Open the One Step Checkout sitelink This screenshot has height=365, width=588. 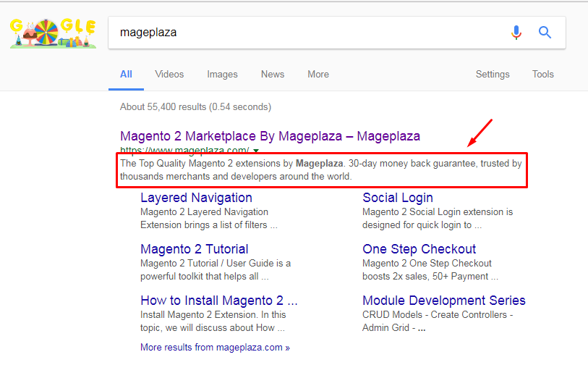click(419, 249)
